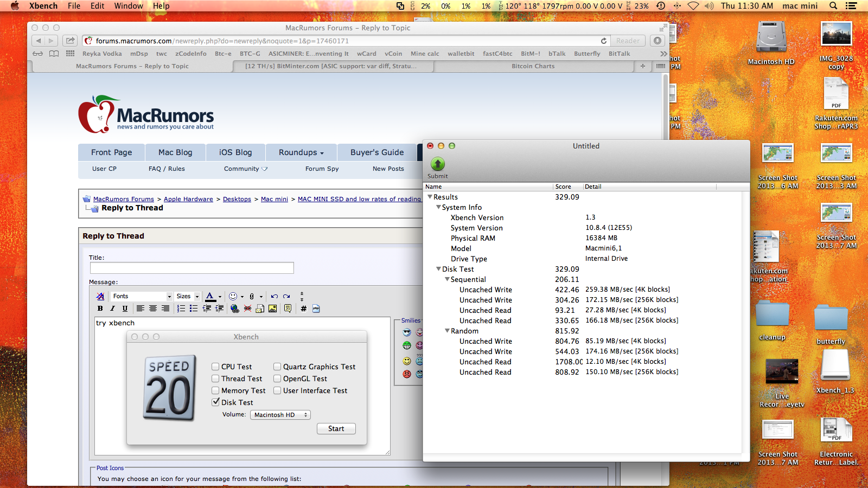Go to the Buyer's Guide page

pyautogui.click(x=377, y=152)
